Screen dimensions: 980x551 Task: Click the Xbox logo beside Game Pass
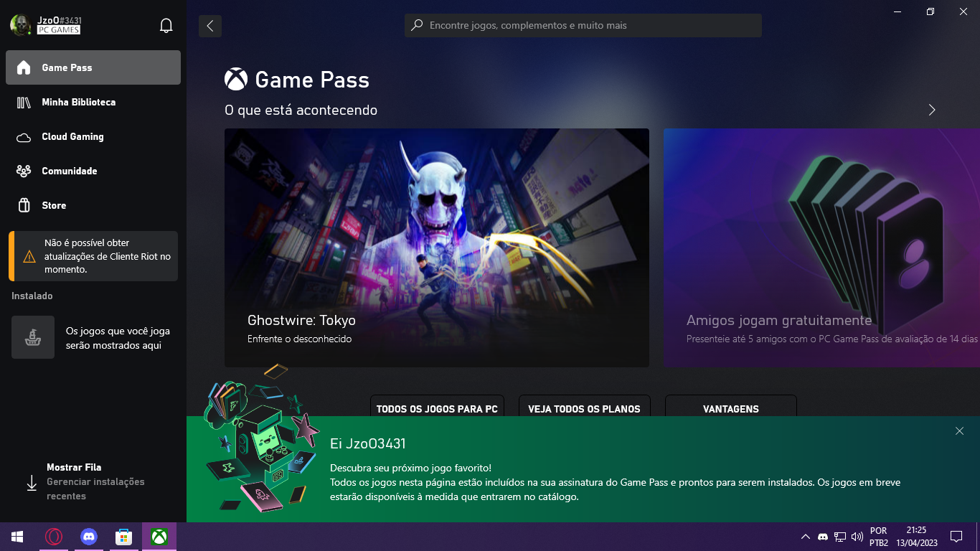pos(236,80)
